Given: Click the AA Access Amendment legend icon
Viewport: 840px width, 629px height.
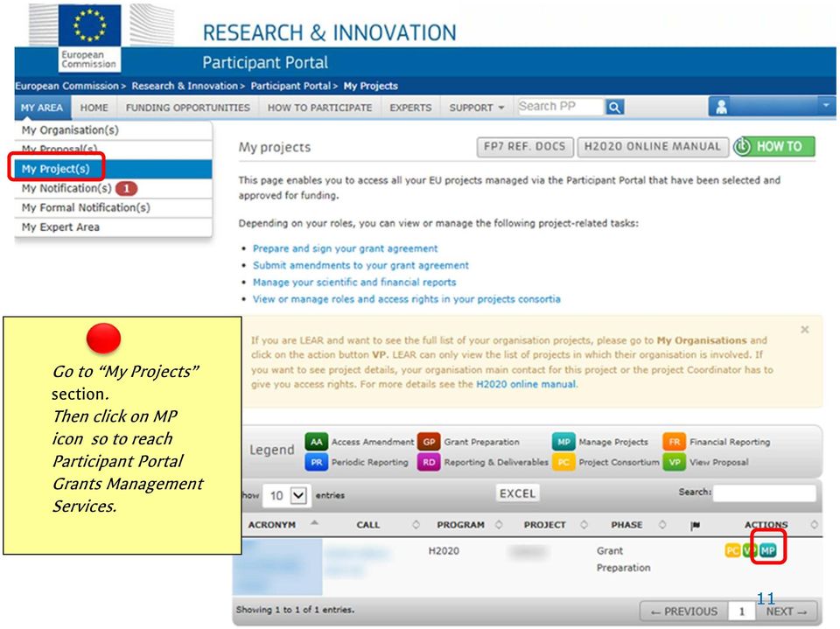Looking at the screenshot, I should point(316,442).
